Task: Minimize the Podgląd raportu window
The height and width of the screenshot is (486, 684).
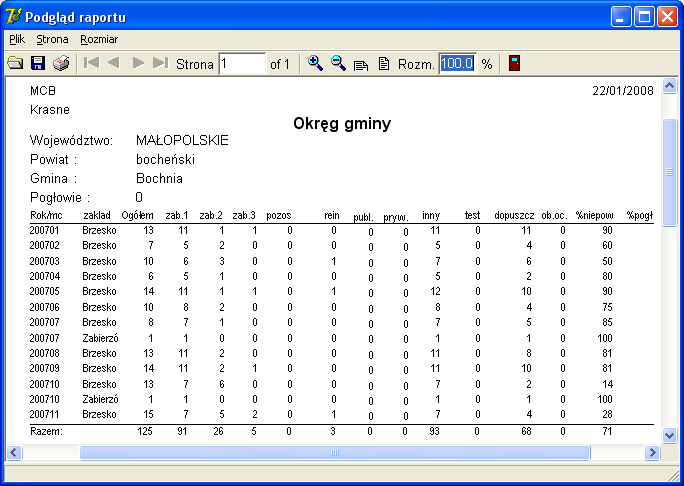Action: click(621, 17)
